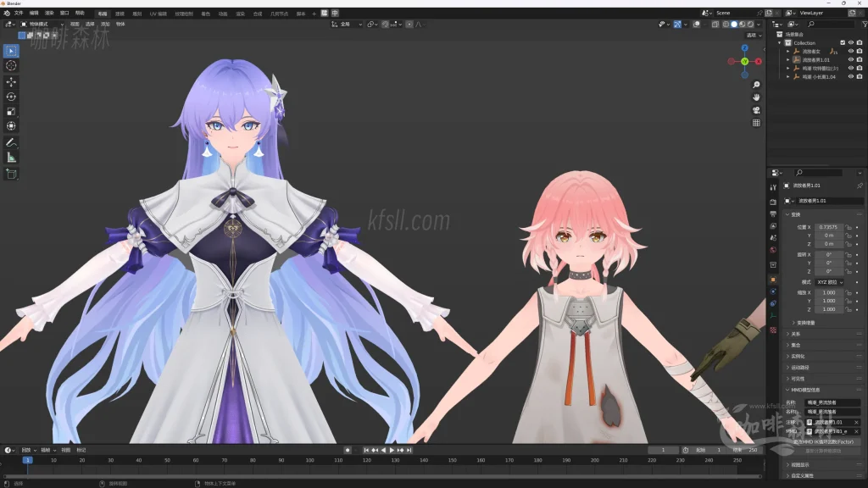Open the 窗口 Window menu

(64, 14)
